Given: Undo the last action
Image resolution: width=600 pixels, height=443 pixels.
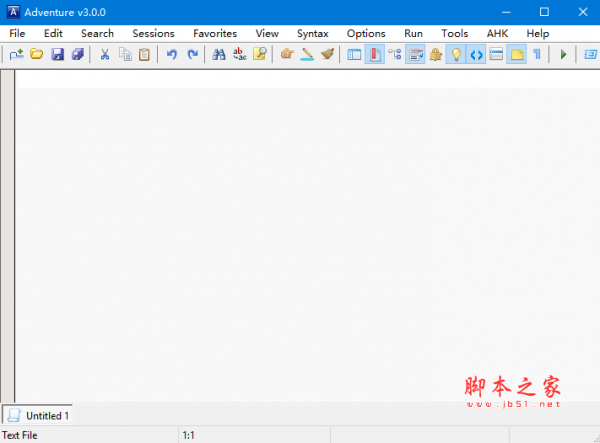Looking at the screenshot, I should click(x=172, y=54).
